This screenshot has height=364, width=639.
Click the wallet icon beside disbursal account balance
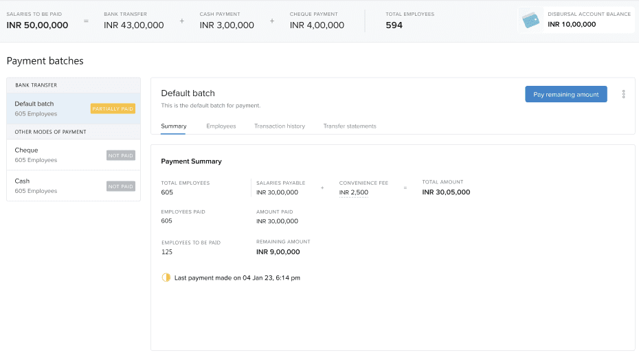(530, 20)
